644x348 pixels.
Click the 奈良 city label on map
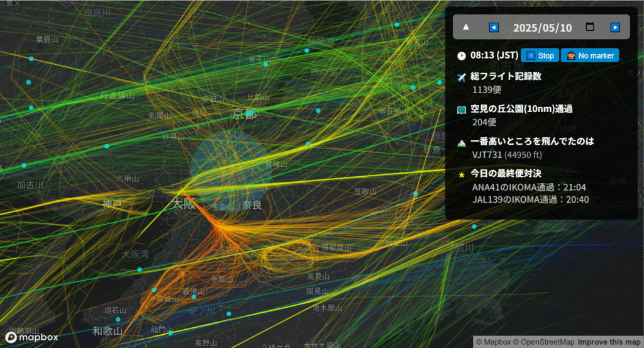point(252,205)
